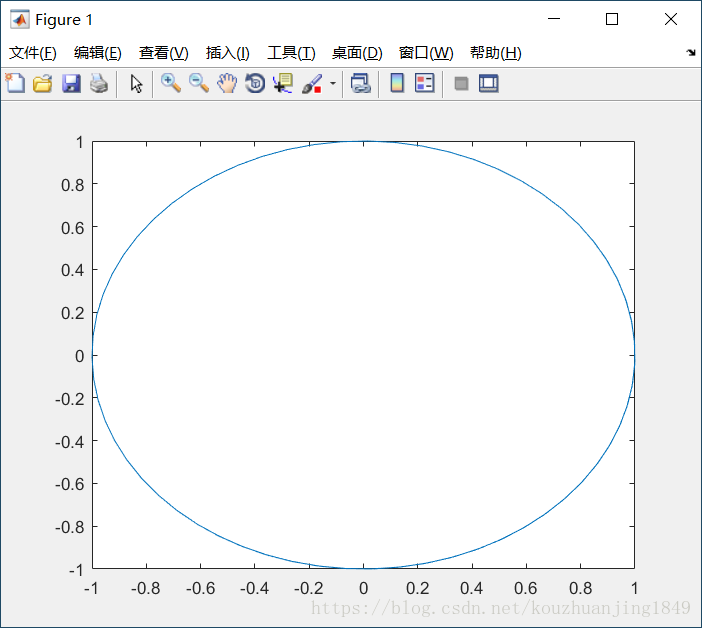The height and width of the screenshot is (628, 702).
Task: Click the Show Plot Tools and Dock icon
Action: pyautogui.click(x=488, y=83)
